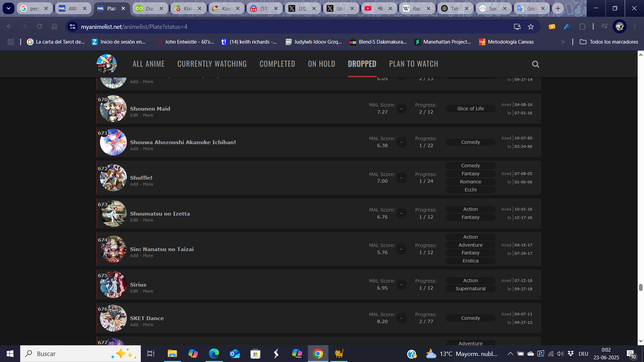Screen dimensions: 644x362
Task: Open the Sirius cover thumbnail
Action: (113, 285)
